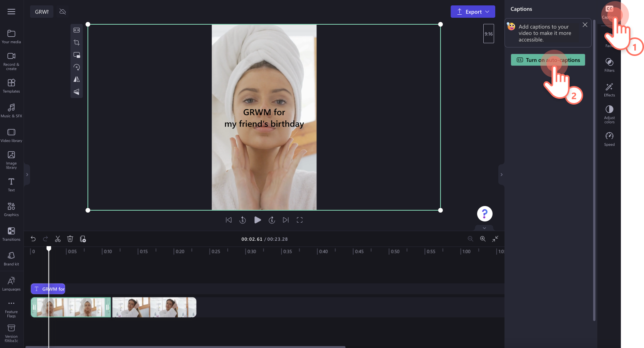
Task: Click the Fit tool in floating toolbar
Action: (x=77, y=30)
